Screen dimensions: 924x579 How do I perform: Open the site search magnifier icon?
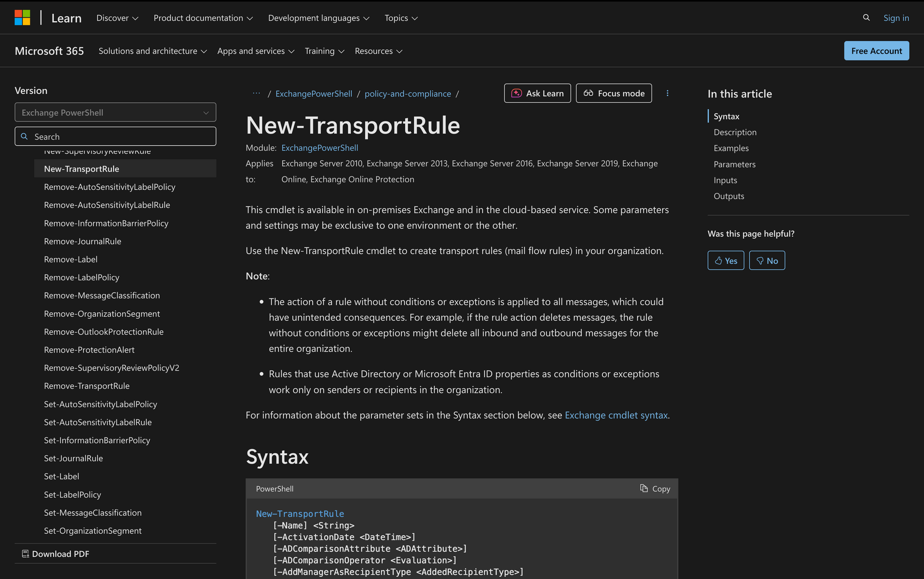coord(866,18)
